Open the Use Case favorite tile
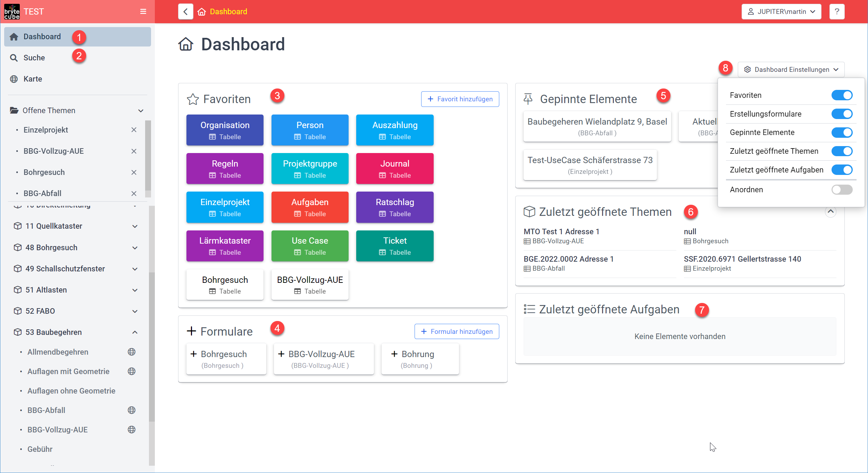The height and width of the screenshot is (473, 868). (x=310, y=246)
